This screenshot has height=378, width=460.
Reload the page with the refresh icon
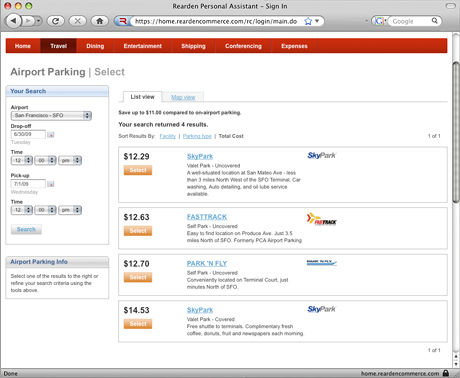click(56, 21)
